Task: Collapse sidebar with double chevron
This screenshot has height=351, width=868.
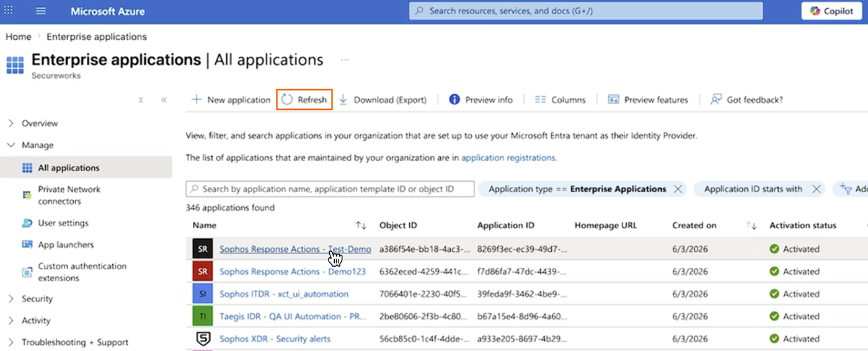Action: [164, 100]
